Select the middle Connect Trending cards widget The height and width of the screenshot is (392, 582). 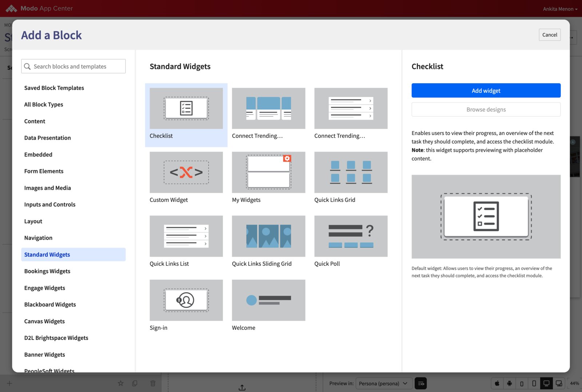268,108
